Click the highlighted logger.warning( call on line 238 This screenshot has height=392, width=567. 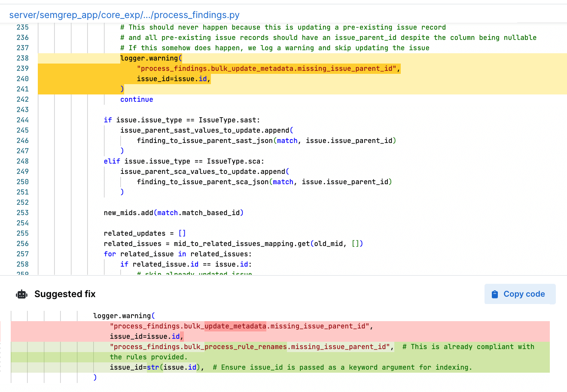[151, 58]
